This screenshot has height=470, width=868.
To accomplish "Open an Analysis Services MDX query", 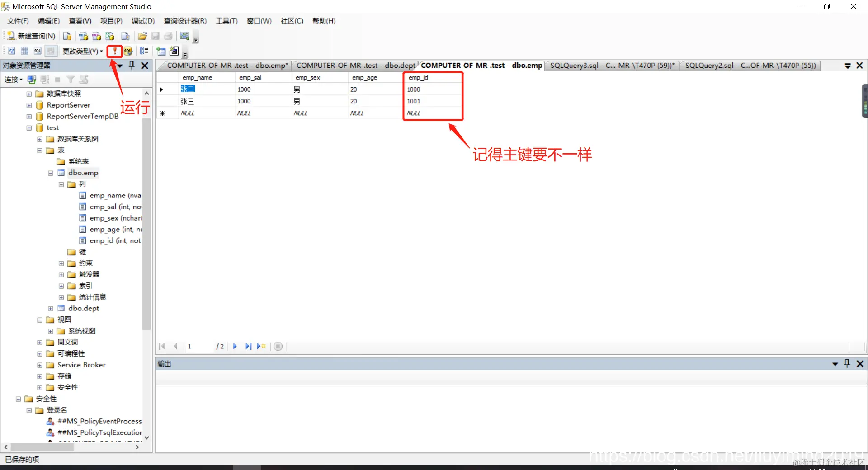I will (x=83, y=36).
